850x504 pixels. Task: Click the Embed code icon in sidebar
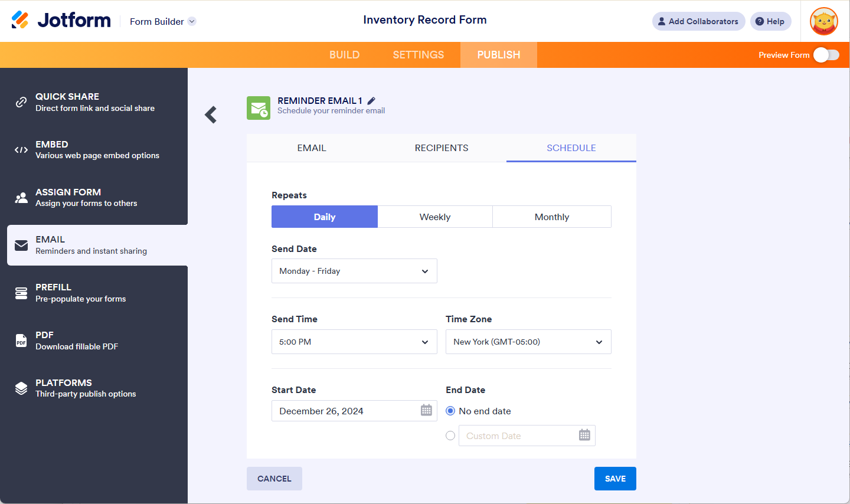pyautogui.click(x=21, y=150)
